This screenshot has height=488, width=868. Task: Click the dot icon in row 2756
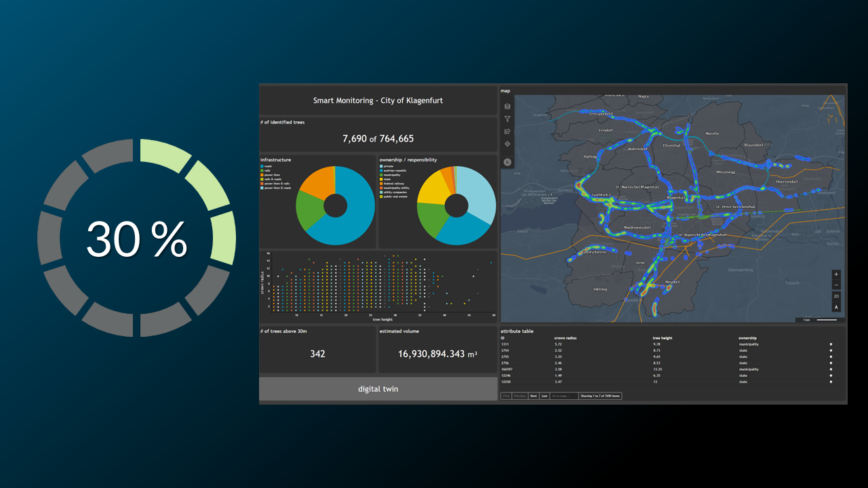[x=831, y=363]
